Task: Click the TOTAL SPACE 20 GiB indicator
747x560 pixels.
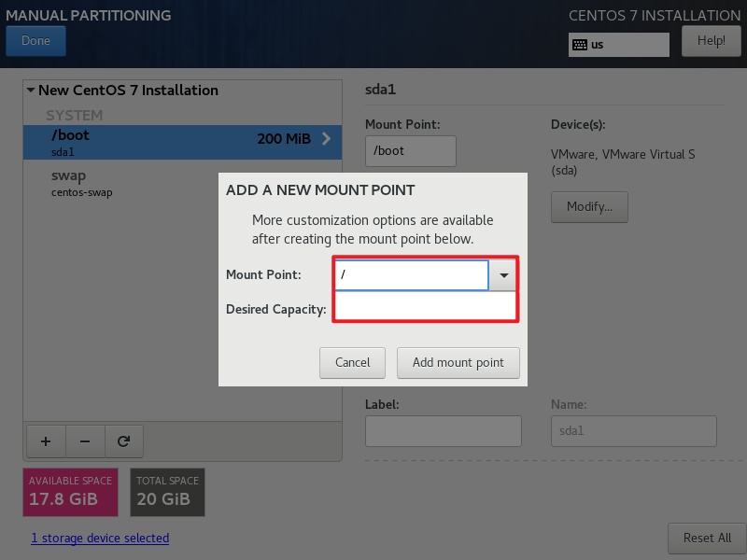Action: 167,492
